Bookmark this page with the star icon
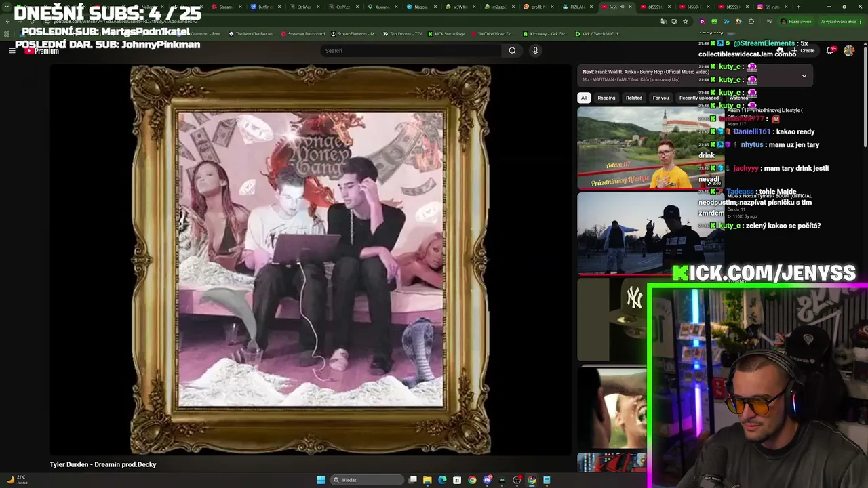Screen dimensions: 868x488 [685, 22]
